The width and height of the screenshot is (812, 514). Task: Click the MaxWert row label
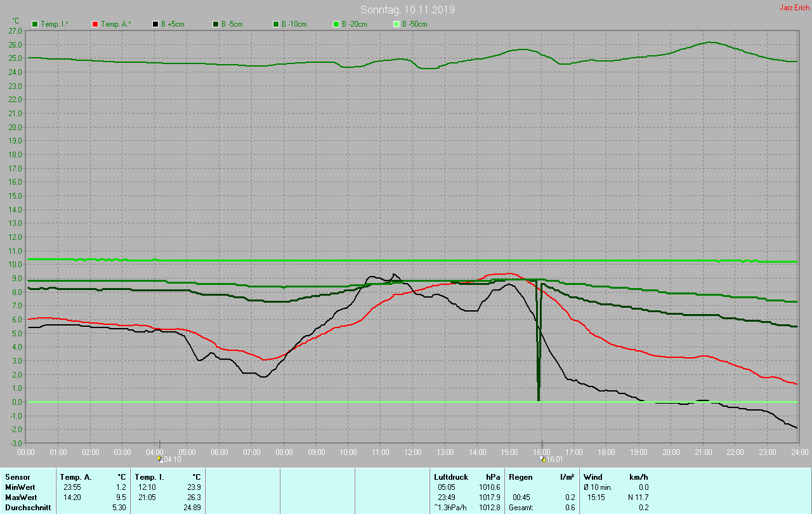[22, 497]
